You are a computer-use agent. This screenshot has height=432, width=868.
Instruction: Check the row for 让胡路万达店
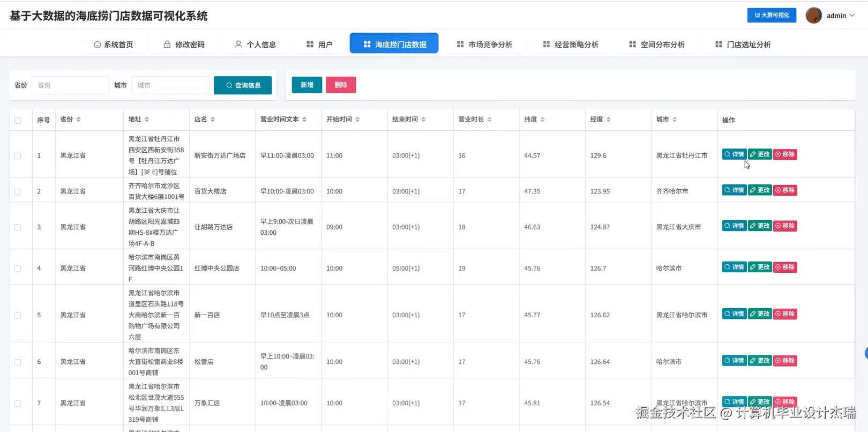[x=18, y=227]
